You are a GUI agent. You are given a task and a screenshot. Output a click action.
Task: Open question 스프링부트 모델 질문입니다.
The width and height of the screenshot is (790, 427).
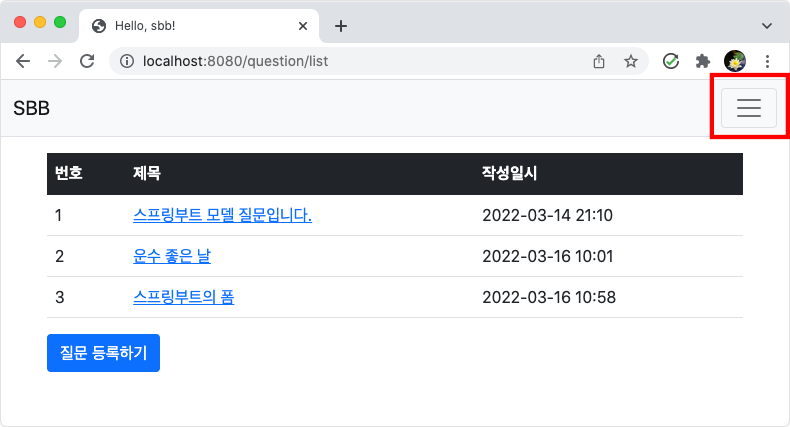pyautogui.click(x=222, y=216)
